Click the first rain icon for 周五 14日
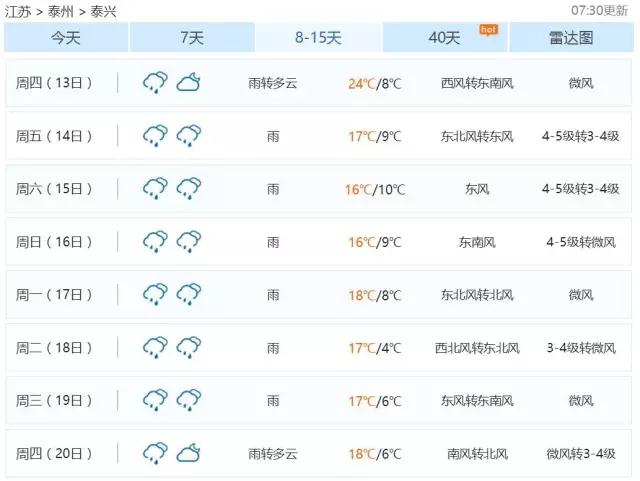The height and width of the screenshot is (481, 640). tap(154, 136)
